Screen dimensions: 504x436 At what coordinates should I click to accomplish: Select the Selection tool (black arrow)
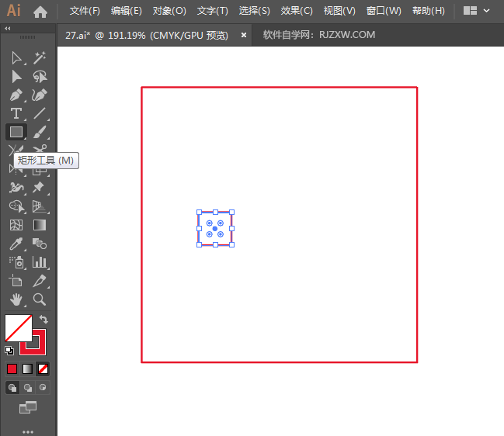16,58
